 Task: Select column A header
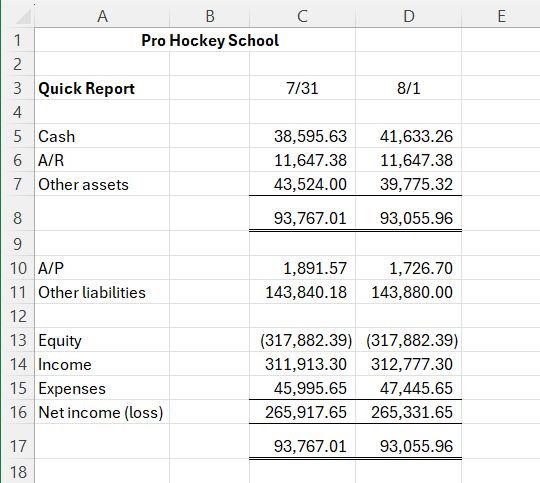[x=102, y=16]
